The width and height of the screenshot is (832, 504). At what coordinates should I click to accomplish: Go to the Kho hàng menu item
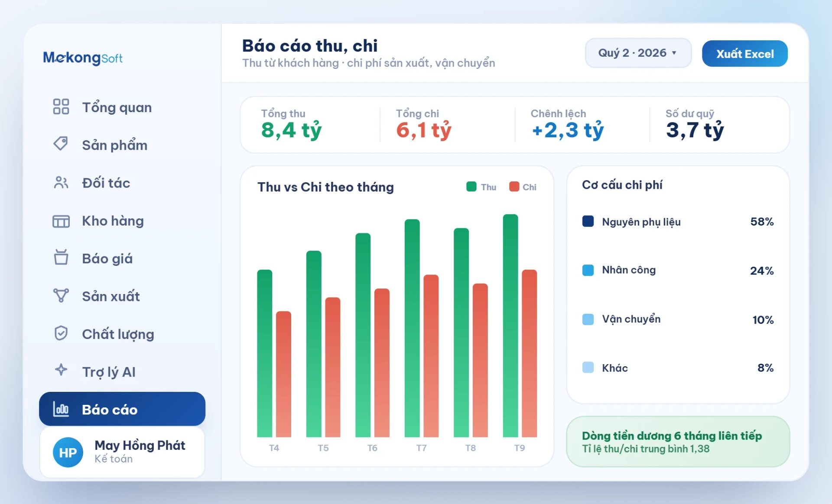point(122,221)
